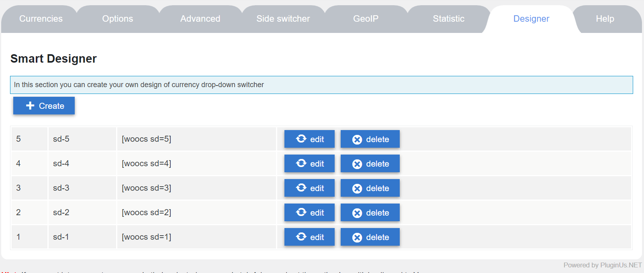Click the X icon in sd-3 delete button

tap(357, 189)
